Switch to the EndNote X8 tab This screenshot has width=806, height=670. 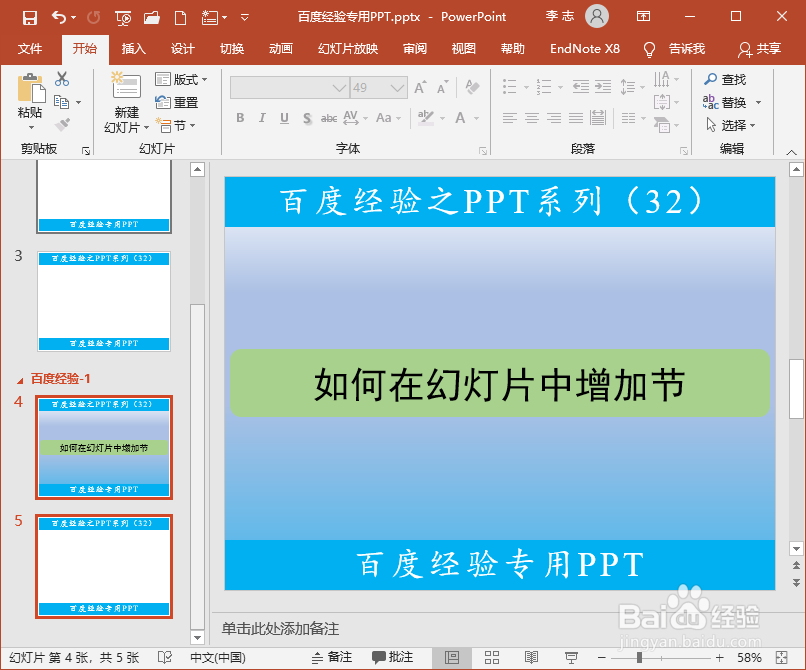(x=585, y=49)
